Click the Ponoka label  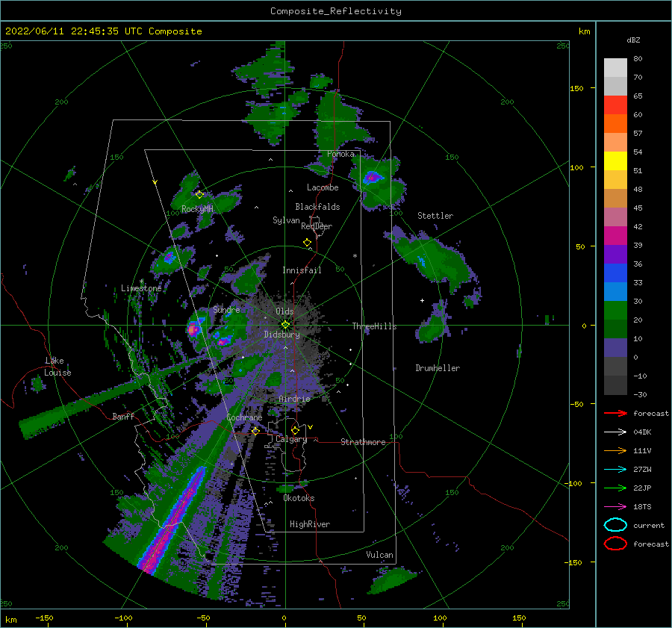tap(340, 154)
